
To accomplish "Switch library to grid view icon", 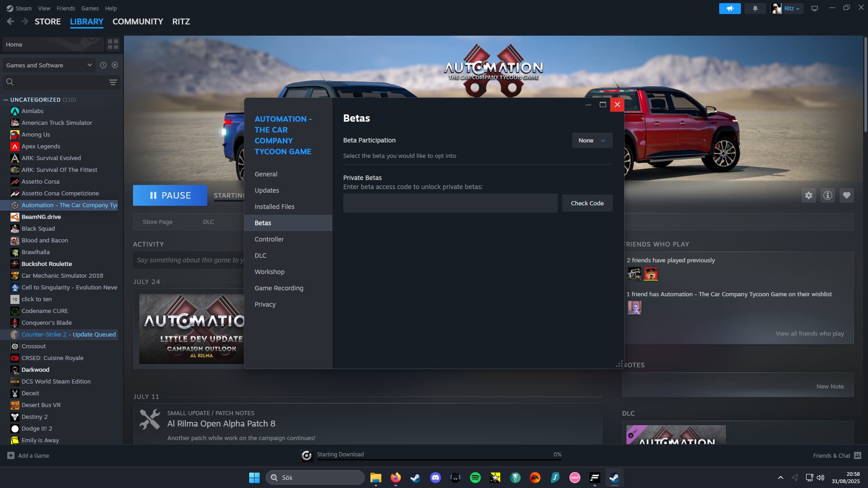I will [x=113, y=44].
